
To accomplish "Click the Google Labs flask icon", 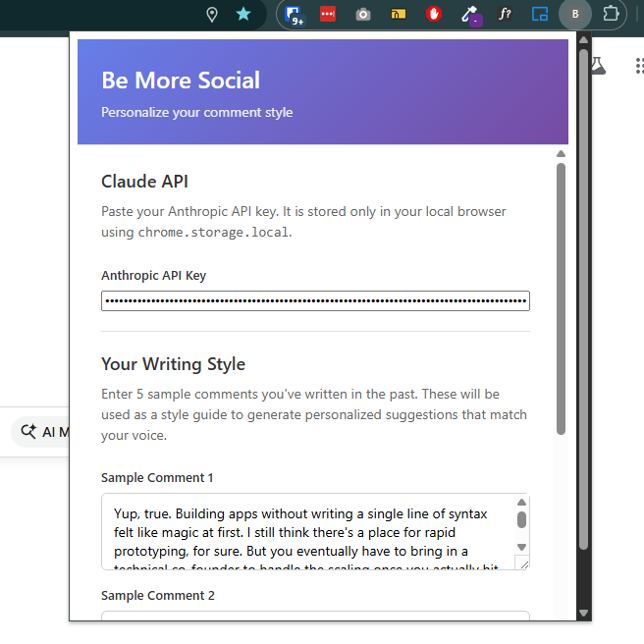I will [x=597, y=66].
